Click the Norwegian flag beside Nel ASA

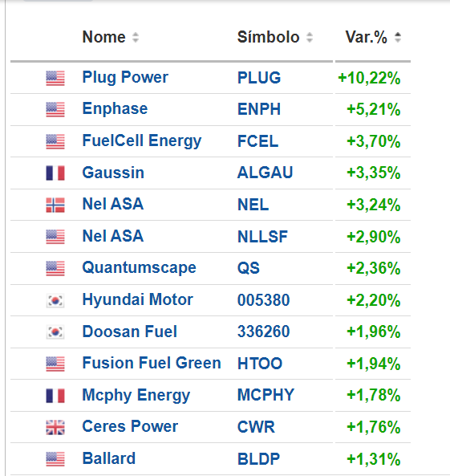[55, 205]
